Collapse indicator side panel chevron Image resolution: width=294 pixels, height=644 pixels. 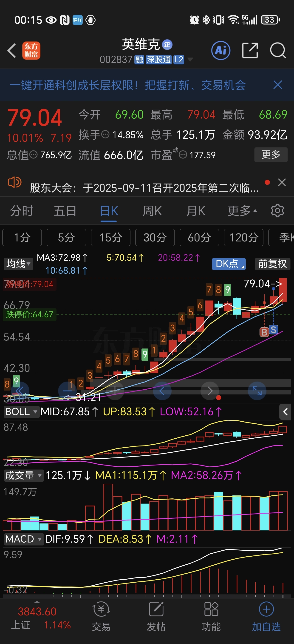point(285,411)
